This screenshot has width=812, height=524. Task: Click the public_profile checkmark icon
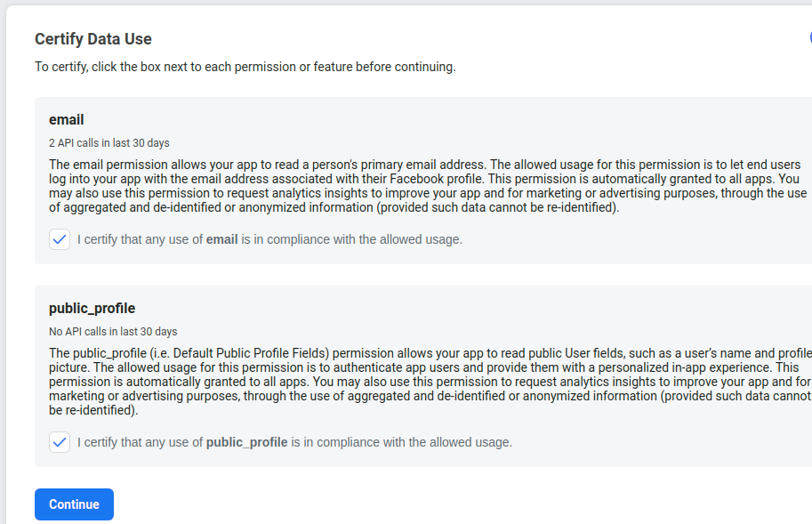(x=60, y=442)
